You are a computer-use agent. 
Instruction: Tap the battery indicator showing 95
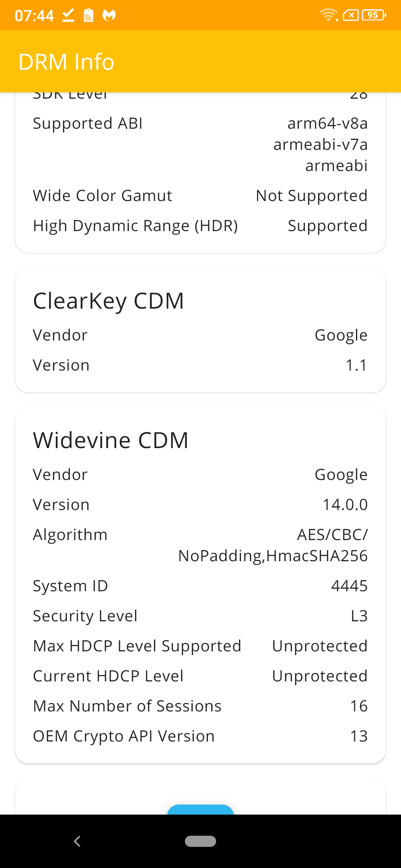point(374,15)
